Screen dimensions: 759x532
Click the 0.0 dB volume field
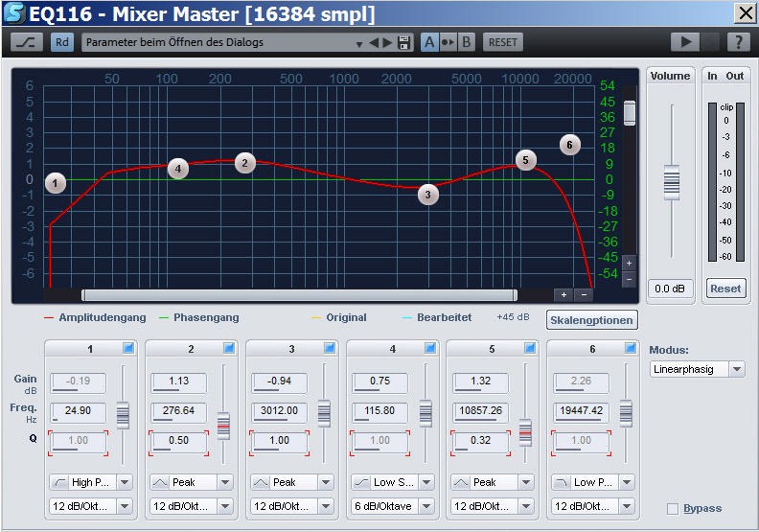click(x=670, y=289)
